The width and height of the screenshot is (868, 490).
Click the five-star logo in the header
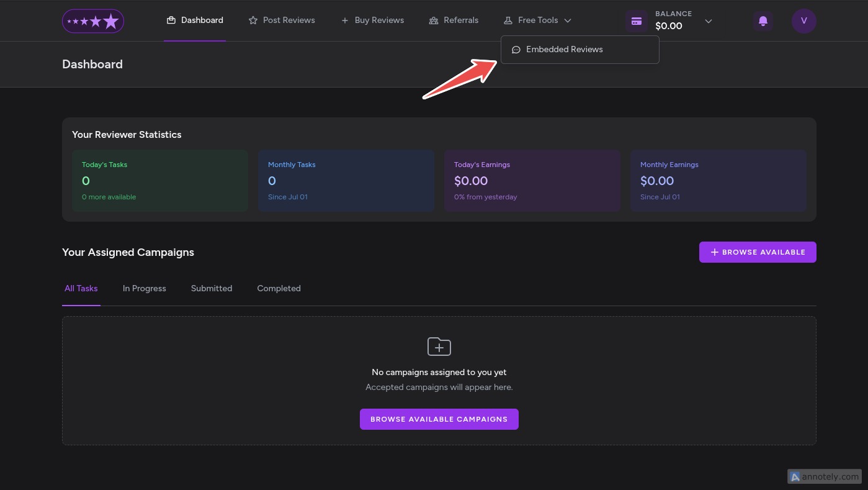(x=92, y=20)
